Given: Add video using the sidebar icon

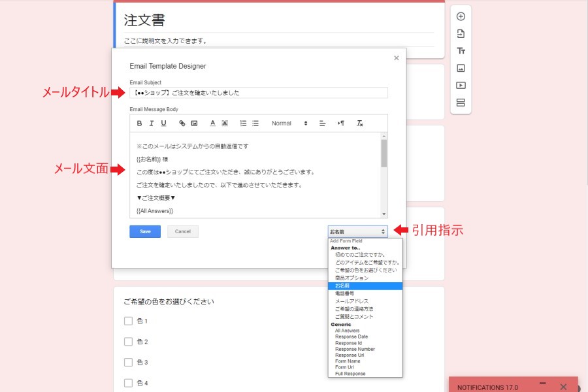Looking at the screenshot, I should (461, 85).
